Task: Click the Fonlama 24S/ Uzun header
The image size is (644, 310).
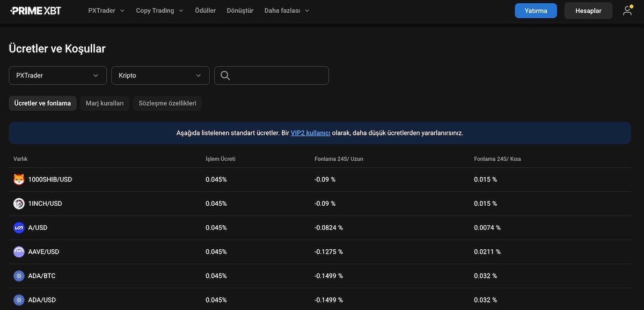Action: (339, 159)
